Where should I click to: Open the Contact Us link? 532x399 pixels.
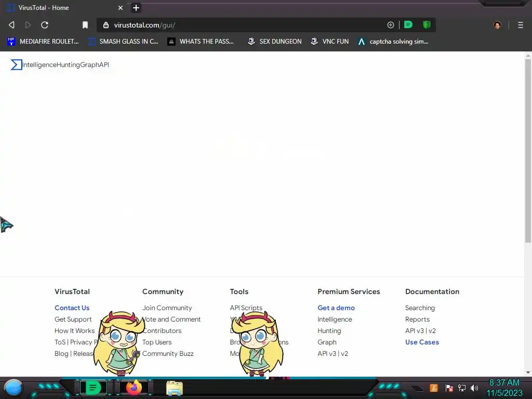[x=72, y=308]
